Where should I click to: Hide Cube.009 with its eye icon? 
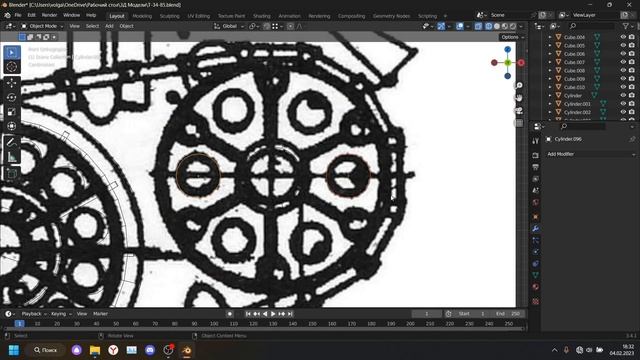coord(623,79)
